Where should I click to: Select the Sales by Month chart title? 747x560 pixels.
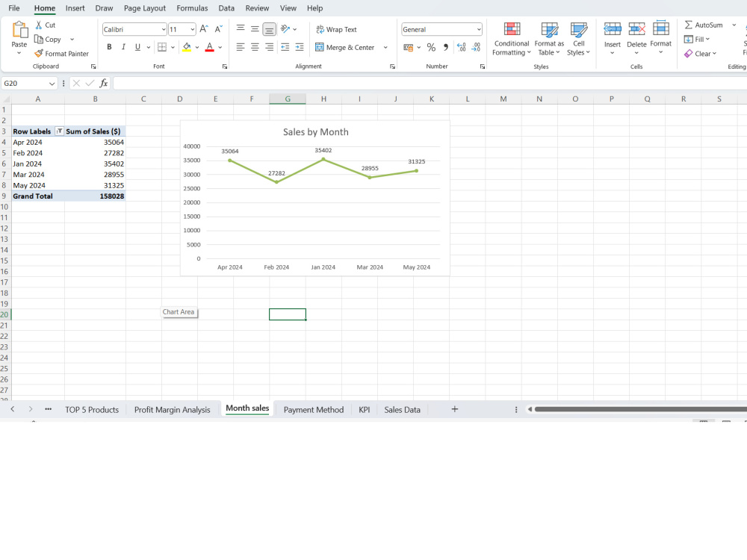[x=315, y=132]
